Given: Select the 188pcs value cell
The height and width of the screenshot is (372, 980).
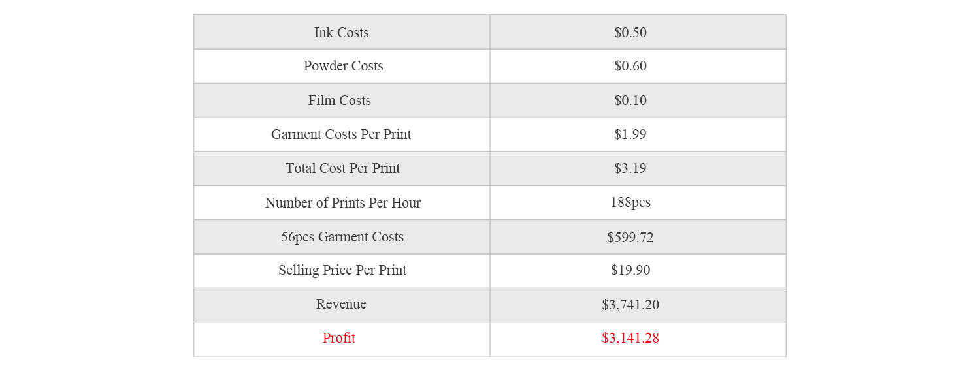Looking at the screenshot, I should (x=630, y=203).
